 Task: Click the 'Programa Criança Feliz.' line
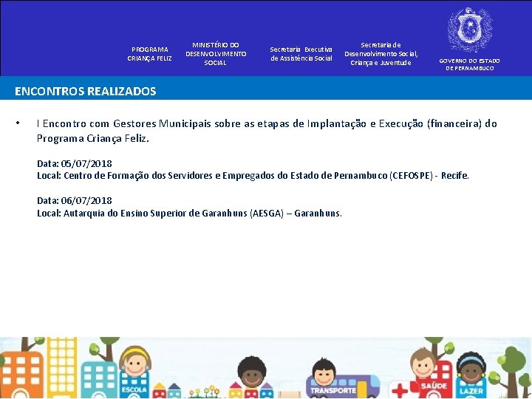[93, 138]
